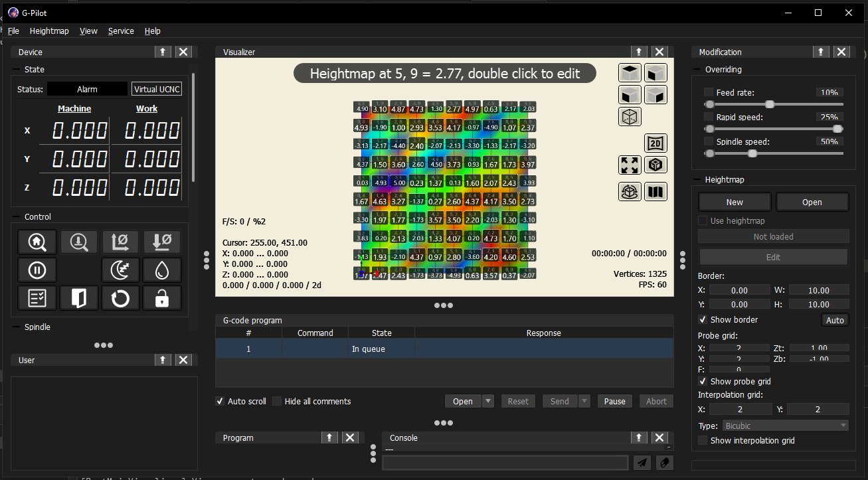This screenshot has width=868, height=480.
Task: Zero the Z axis
Action: coord(162,242)
